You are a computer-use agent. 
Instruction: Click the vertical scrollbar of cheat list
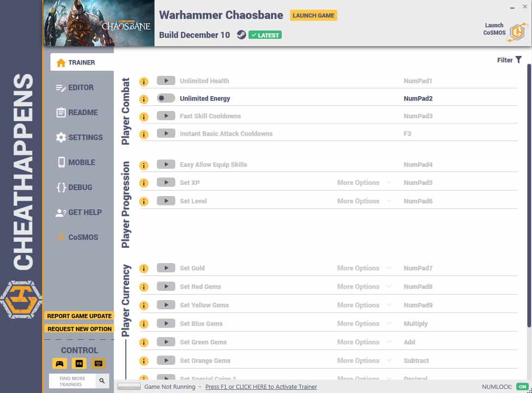529,196
